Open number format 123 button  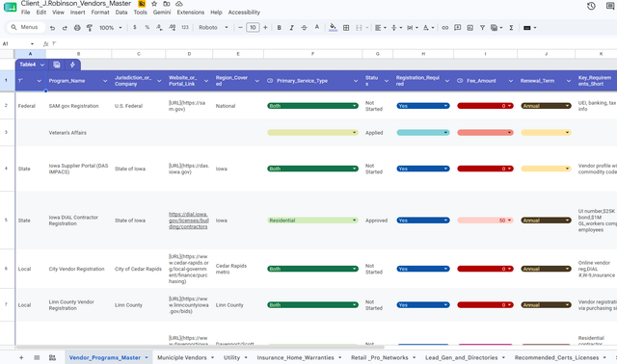pyautogui.click(x=185, y=28)
